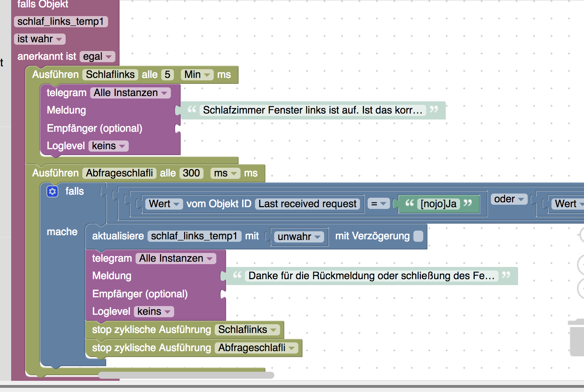Toggle the 'mit Verzögerung' checkbox
The image size is (584, 392).
(418, 236)
